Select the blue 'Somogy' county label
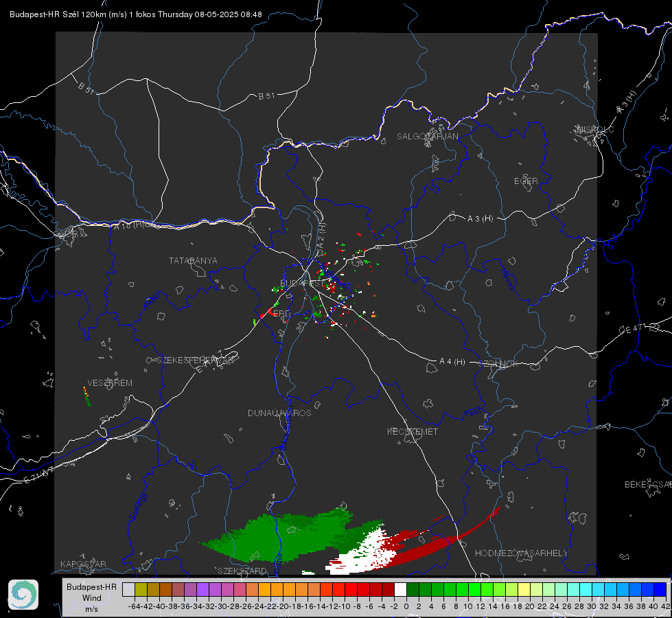 tap(137, 507)
